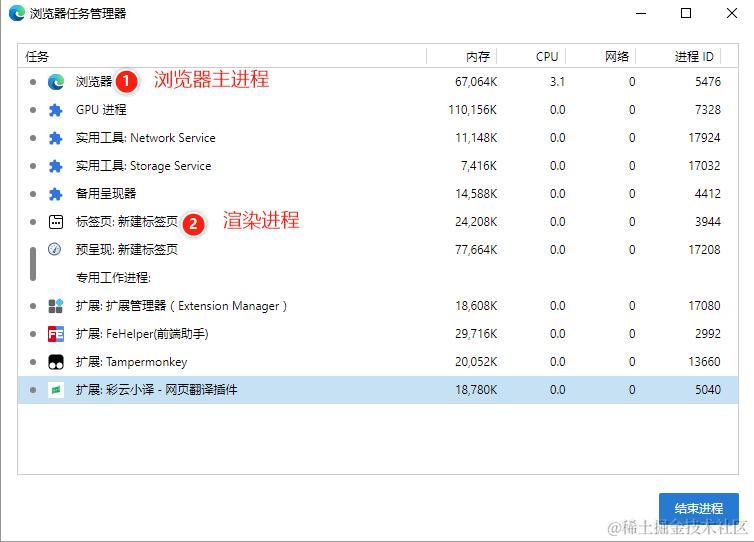This screenshot has width=754, height=542.
Task: Select the 浏览器 process row
Action: point(378,82)
